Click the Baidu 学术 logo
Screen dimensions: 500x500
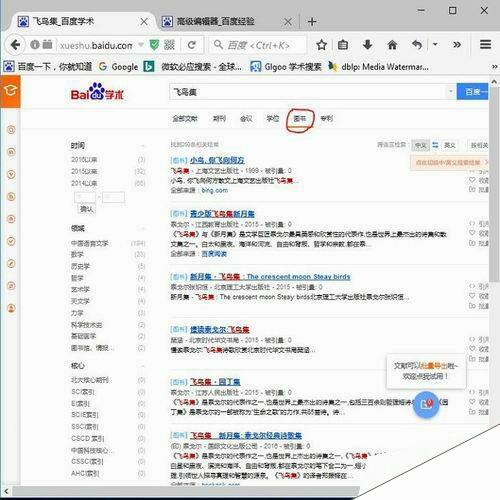(x=97, y=92)
